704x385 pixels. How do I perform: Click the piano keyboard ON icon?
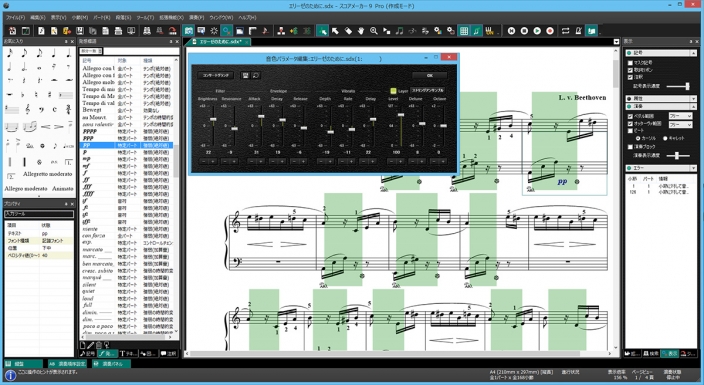[489, 31]
